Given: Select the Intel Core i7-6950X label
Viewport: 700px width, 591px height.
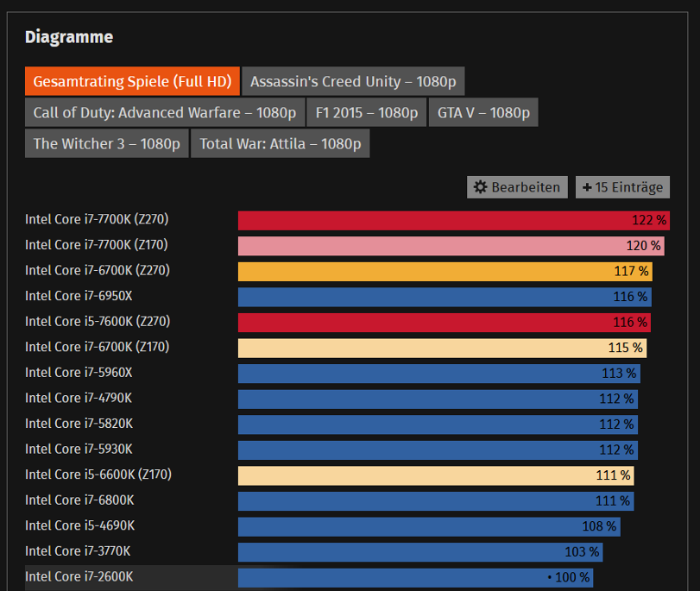Looking at the screenshot, I should (x=79, y=296).
